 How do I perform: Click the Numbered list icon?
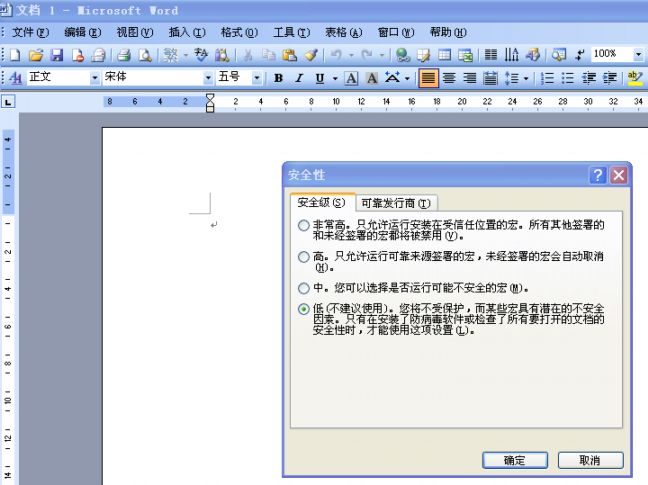[547, 78]
